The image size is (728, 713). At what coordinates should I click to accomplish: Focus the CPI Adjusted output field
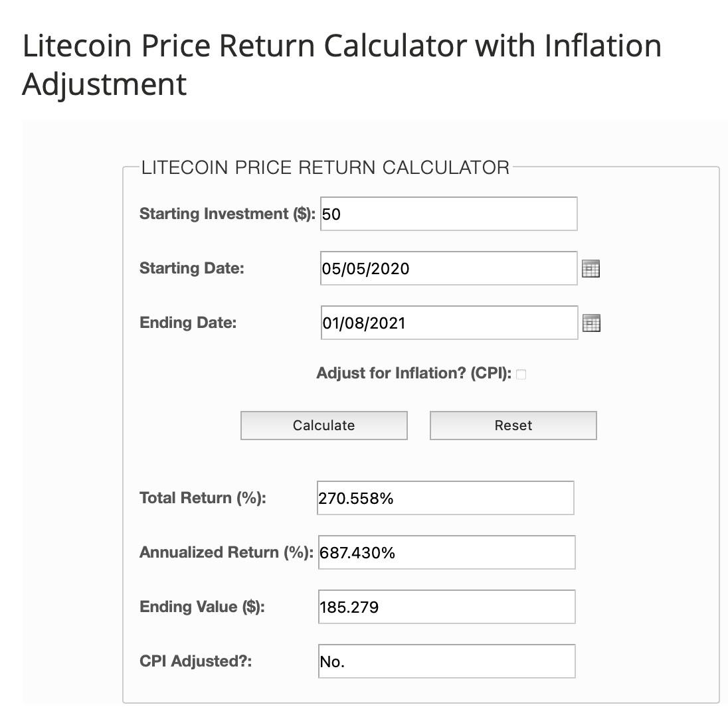[x=446, y=661]
